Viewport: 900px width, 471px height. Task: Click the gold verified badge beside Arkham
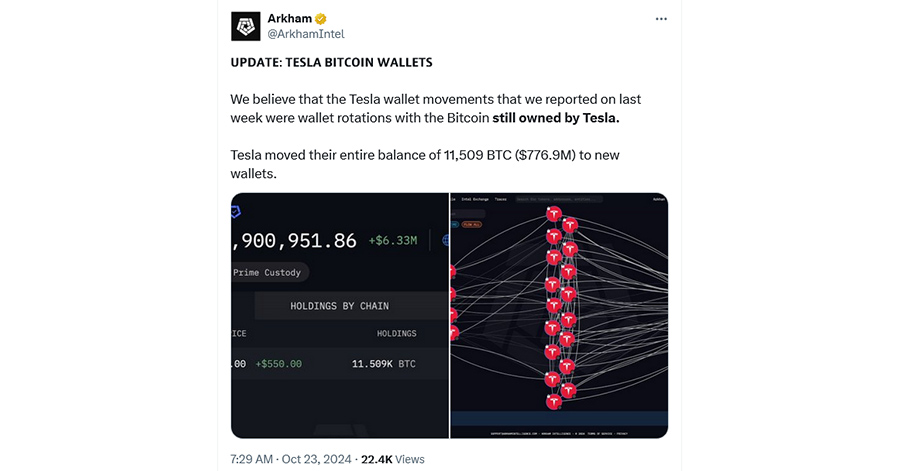321,19
